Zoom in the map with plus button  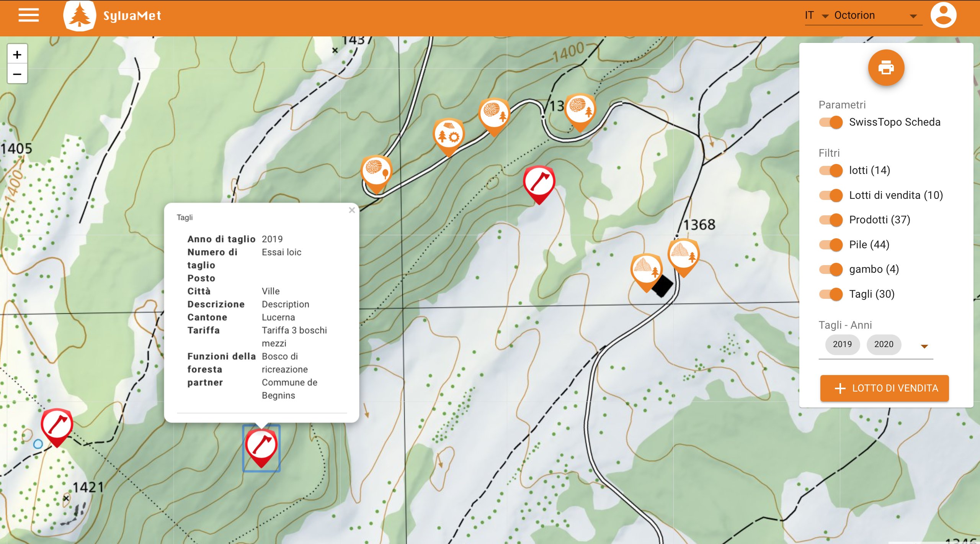pyautogui.click(x=17, y=55)
